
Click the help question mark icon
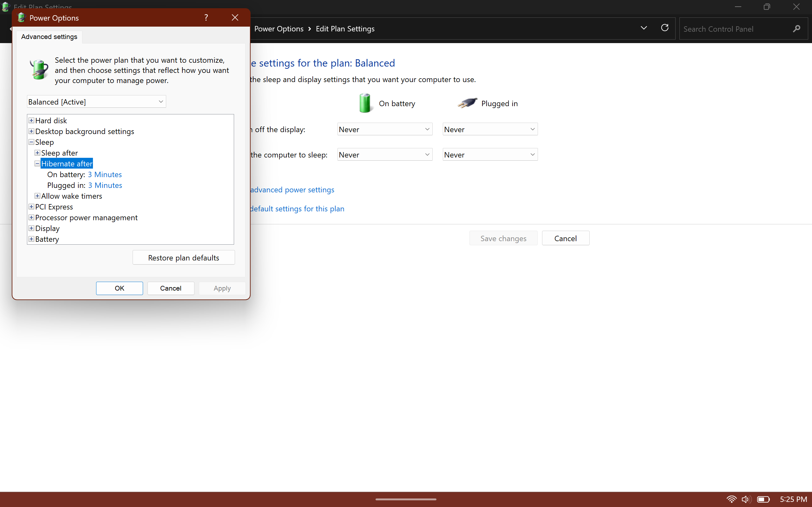(x=206, y=17)
